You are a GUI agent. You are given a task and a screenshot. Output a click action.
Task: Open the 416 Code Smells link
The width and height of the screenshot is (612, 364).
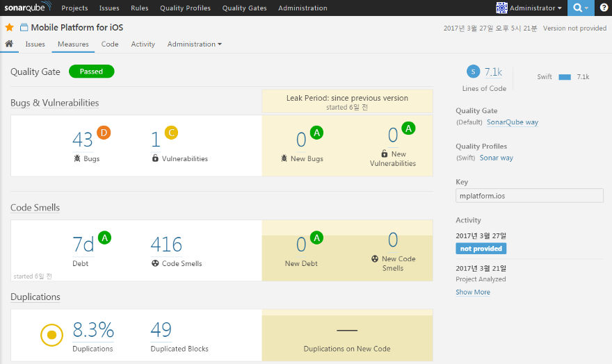click(166, 245)
